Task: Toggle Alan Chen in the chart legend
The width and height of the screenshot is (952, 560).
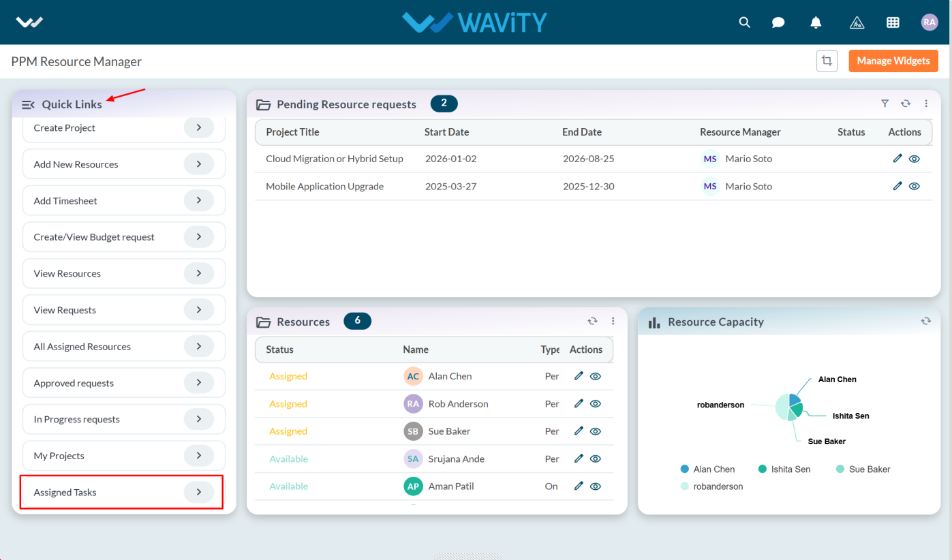Action: point(708,469)
